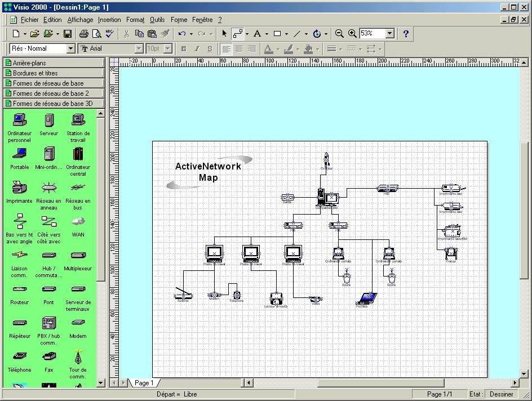Image resolution: width=532 pixels, height=401 pixels.
Task: Open the Arrière-plans stencil
Action: click(54, 63)
